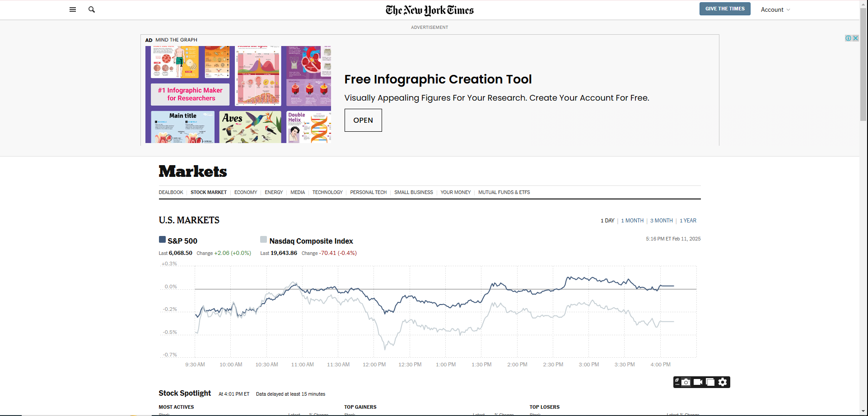Open capture toolbar settings gear

(723, 382)
